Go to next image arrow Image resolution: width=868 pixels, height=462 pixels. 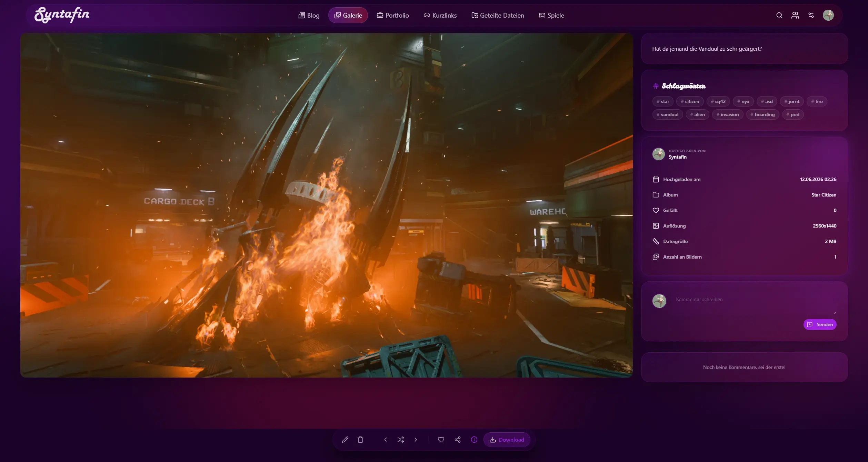point(416,440)
